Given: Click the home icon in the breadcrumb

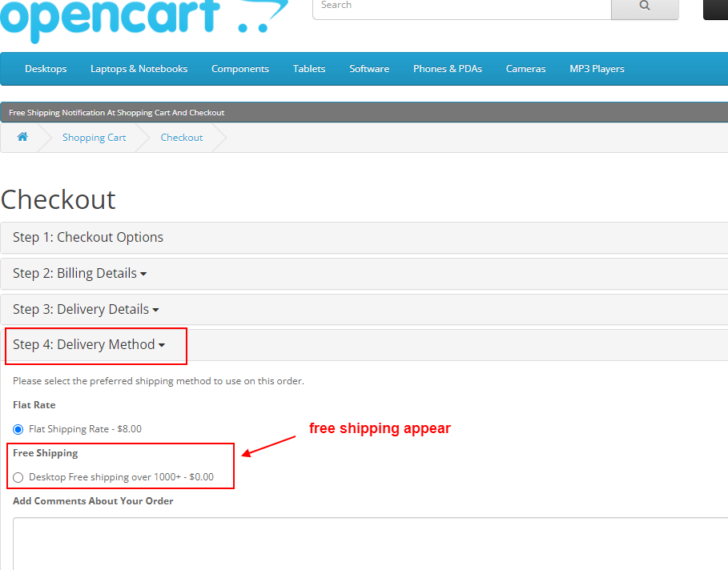Looking at the screenshot, I should coord(22,137).
